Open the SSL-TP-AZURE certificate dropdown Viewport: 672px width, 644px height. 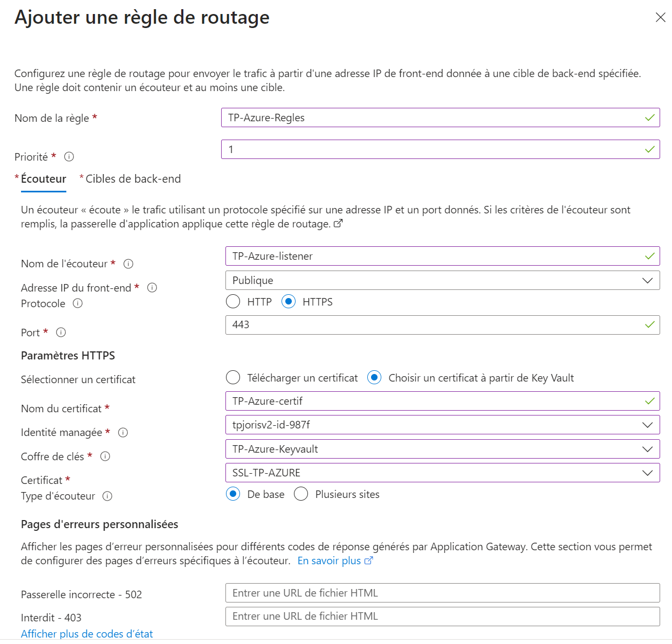pyautogui.click(x=648, y=473)
